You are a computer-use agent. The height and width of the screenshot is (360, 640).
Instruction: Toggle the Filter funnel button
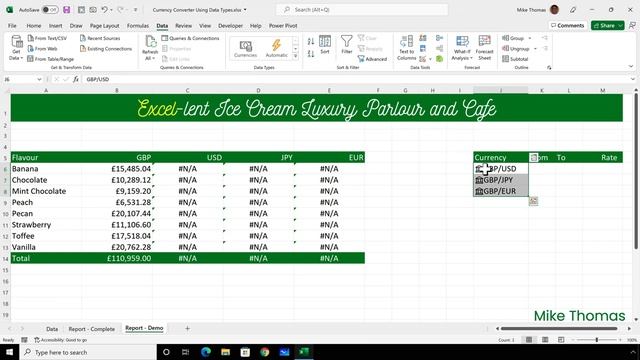tap(347, 45)
